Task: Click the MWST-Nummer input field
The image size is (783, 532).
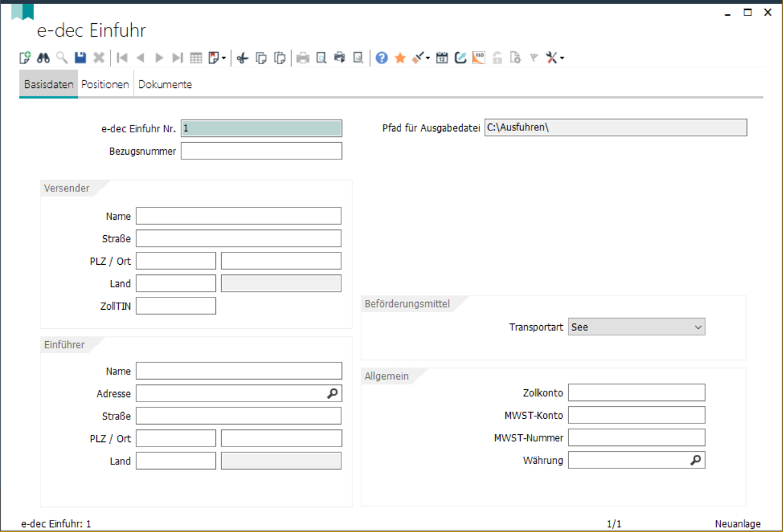Action: click(636, 438)
